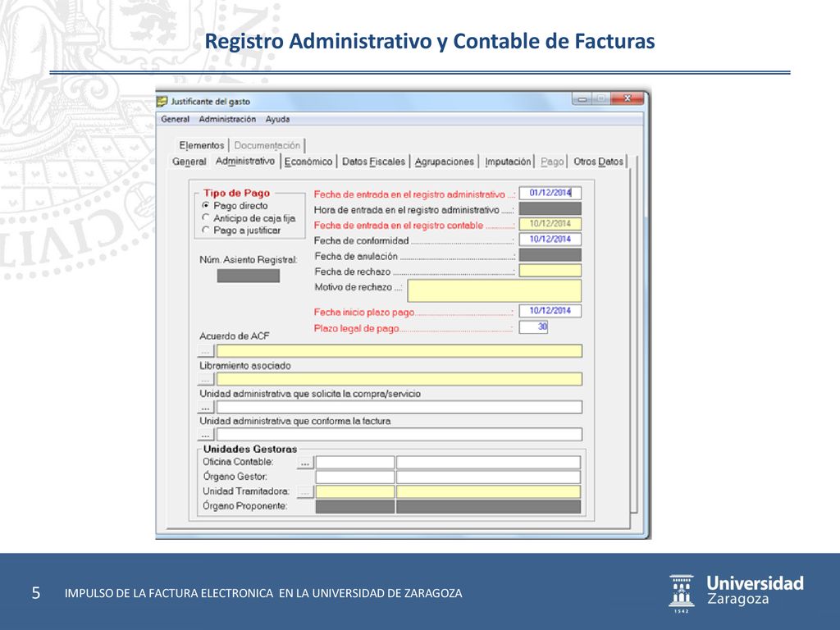
Task: Click browse button for Libramiento asociado
Action: [206, 379]
